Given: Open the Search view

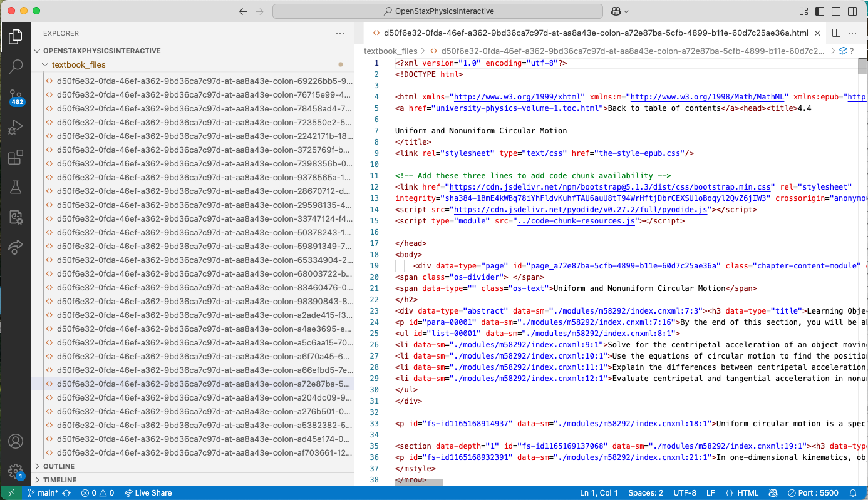Looking at the screenshot, I should point(16,66).
